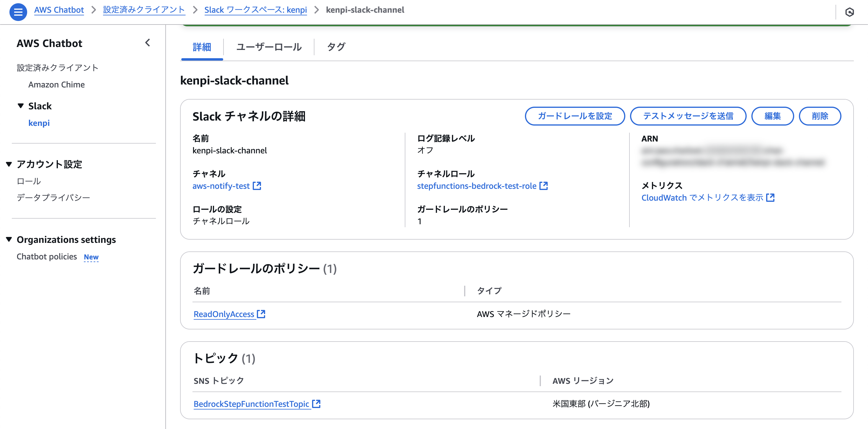Collapse the アカウント設定 section
This screenshot has height=429, width=868.
click(x=9, y=164)
